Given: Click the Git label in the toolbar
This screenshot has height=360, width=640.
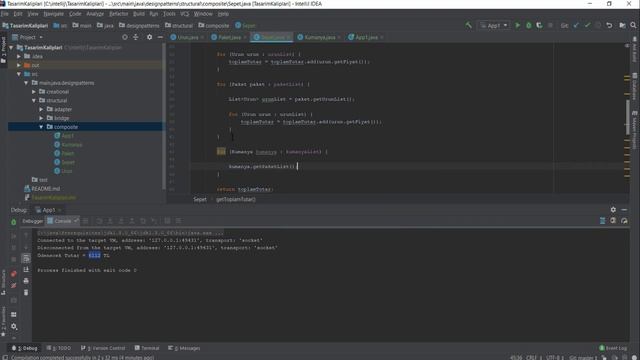Looking at the screenshot, I should [564, 25].
